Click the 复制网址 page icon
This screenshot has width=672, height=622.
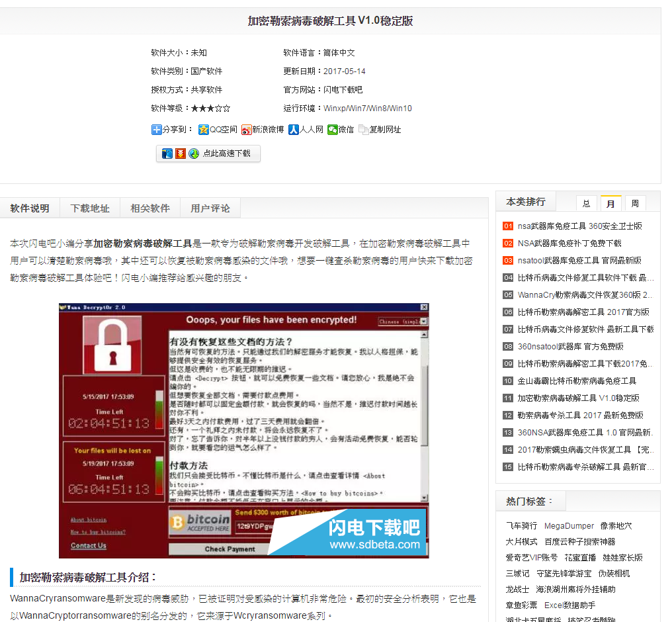363,130
